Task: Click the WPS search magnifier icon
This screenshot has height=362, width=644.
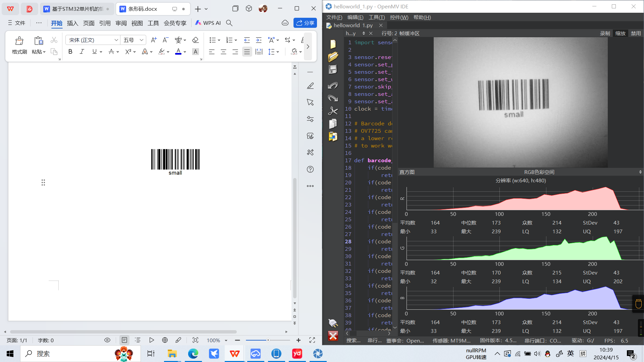Action: click(229, 23)
